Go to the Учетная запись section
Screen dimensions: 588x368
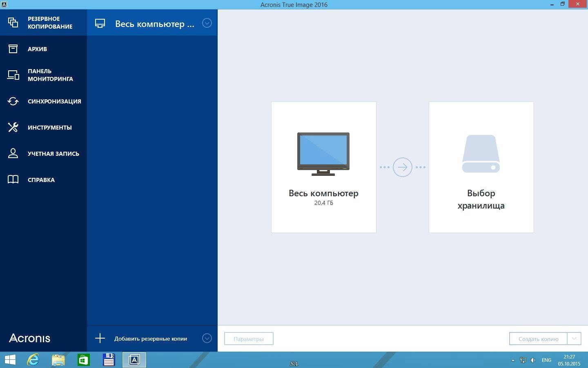tap(43, 153)
